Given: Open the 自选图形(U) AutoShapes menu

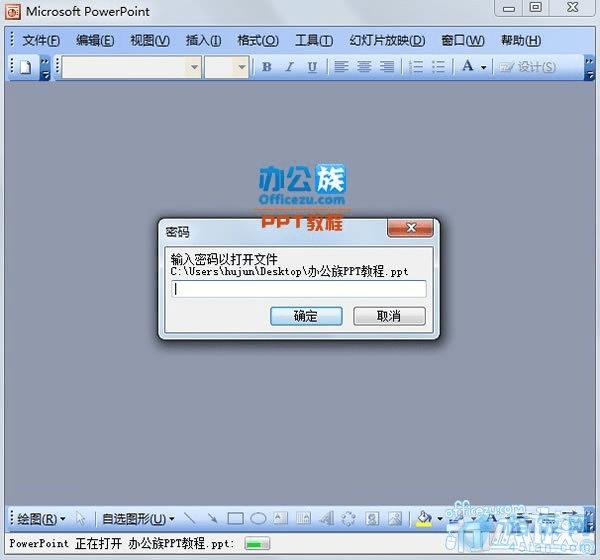Looking at the screenshot, I should click(138, 519).
